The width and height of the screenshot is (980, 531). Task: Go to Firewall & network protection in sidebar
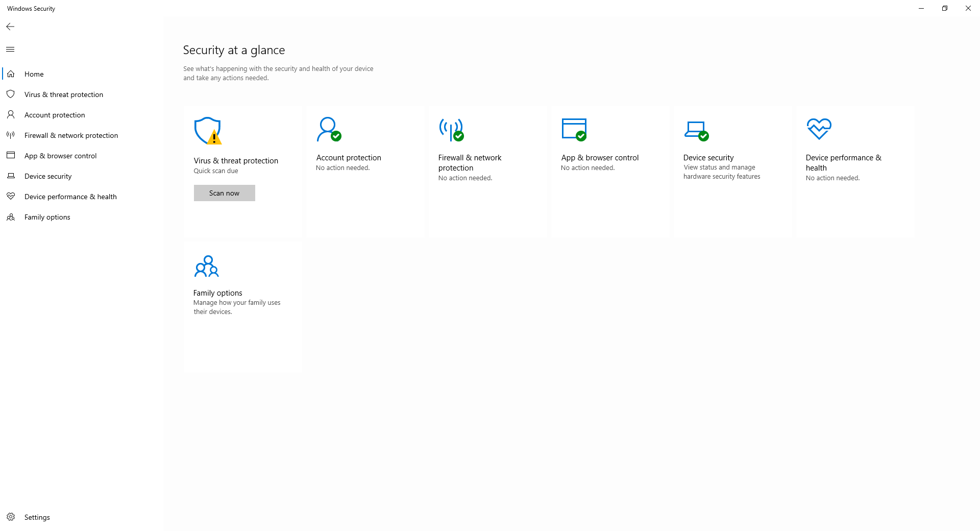coord(71,135)
